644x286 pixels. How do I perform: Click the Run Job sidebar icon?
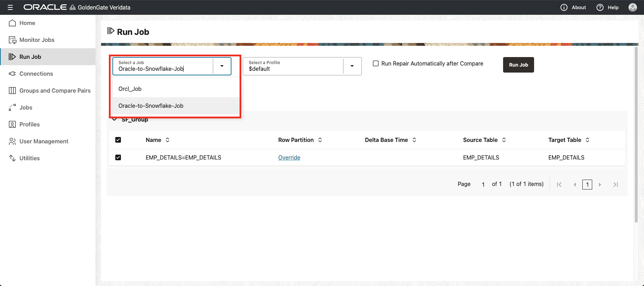pyautogui.click(x=12, y=57)
